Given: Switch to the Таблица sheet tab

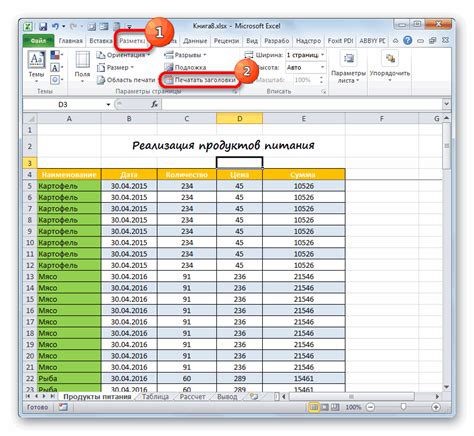Looking at the screenshot, I should [x=155, y=397].
